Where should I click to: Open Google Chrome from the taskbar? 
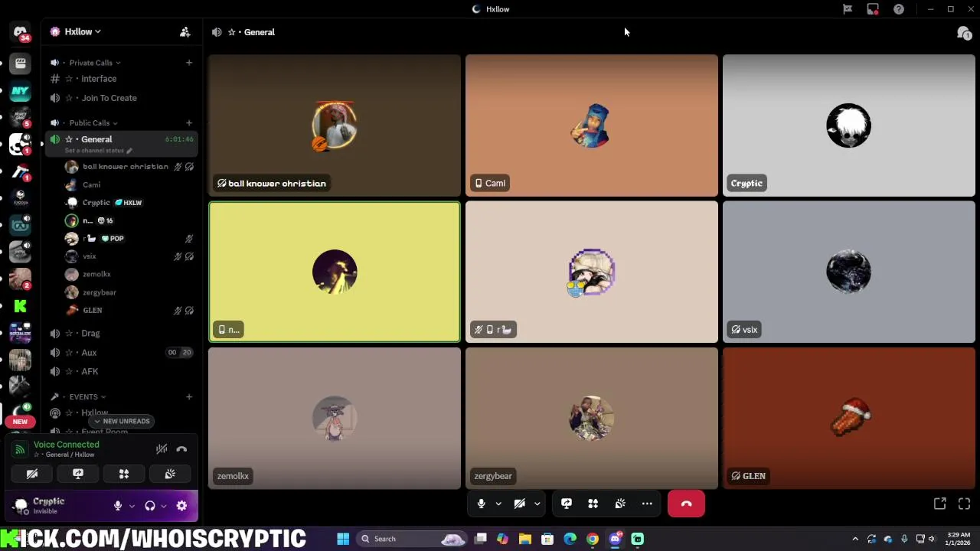pos(593,539)
